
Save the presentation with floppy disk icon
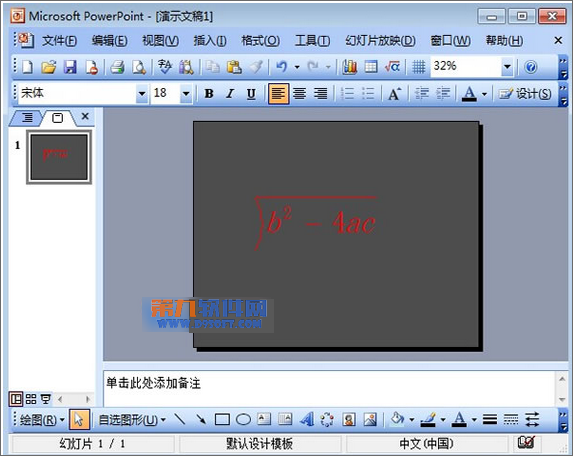pyautogui.click(x=70, y=67)
